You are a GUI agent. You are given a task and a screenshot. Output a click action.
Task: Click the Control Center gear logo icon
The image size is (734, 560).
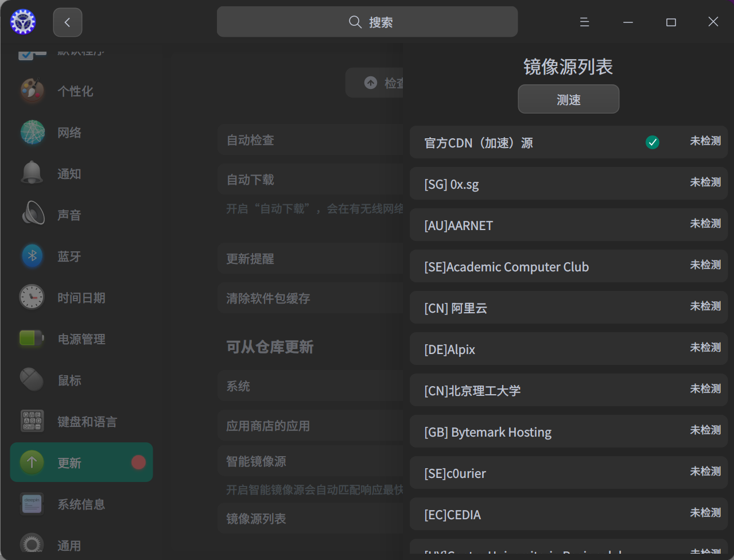click(23, 22)
